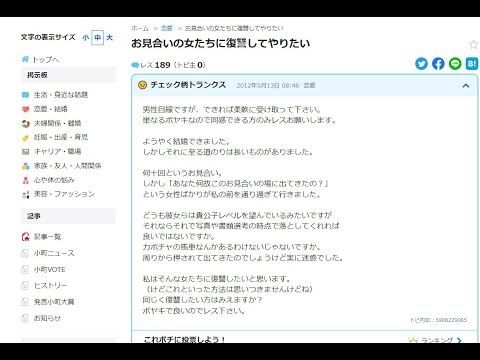
Task: Open 恋愛・結婚 board
Action: click(51, 109)
